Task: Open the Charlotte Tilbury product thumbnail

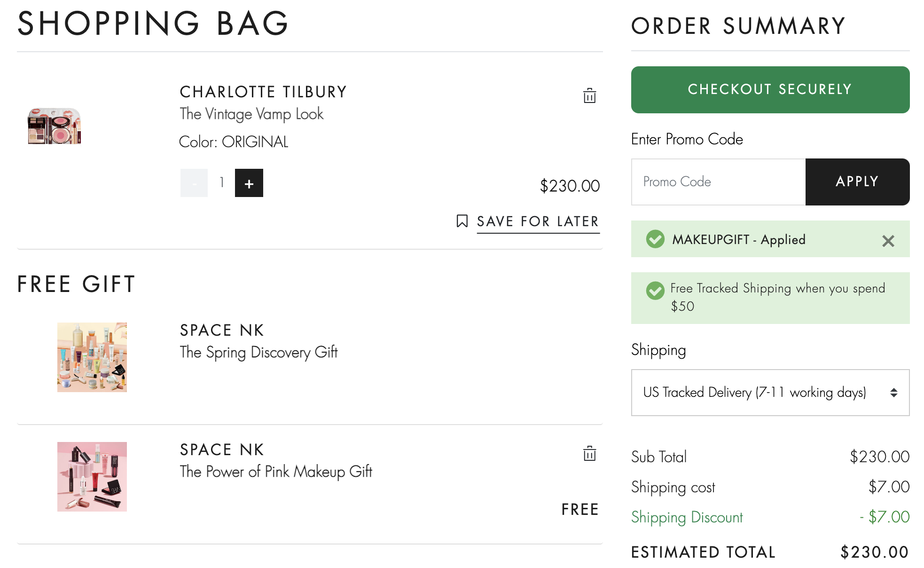Action: tap(55, 126)
